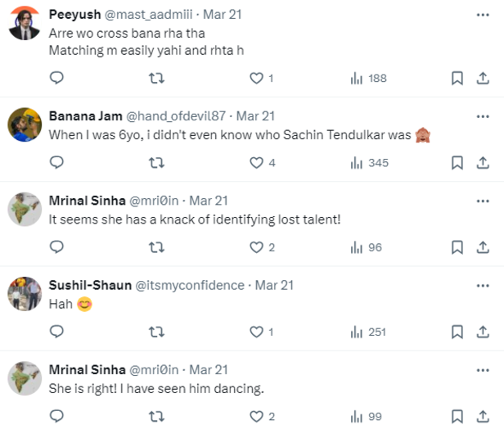This screenshot has height=434, width=504.
Task: Like Sushil-Shaun's 'Hah' tweet
Action: click(257, 332)
